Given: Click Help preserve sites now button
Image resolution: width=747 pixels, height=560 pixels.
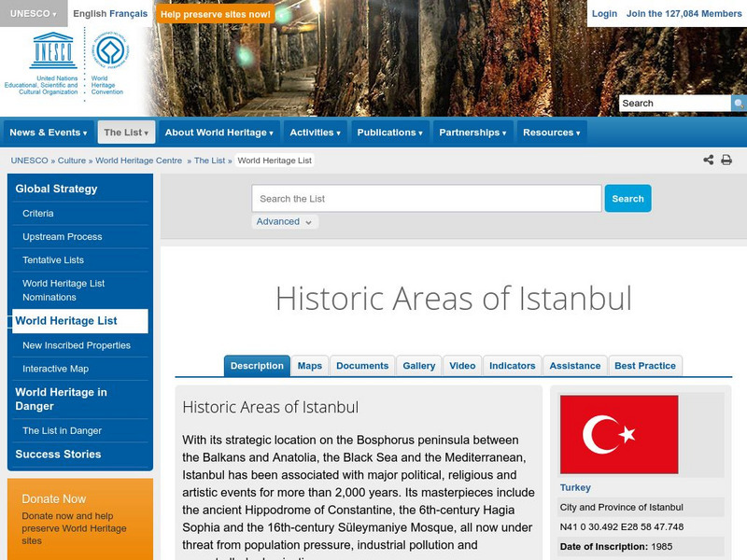Looking at the screenshot, I should click(216, 14).
